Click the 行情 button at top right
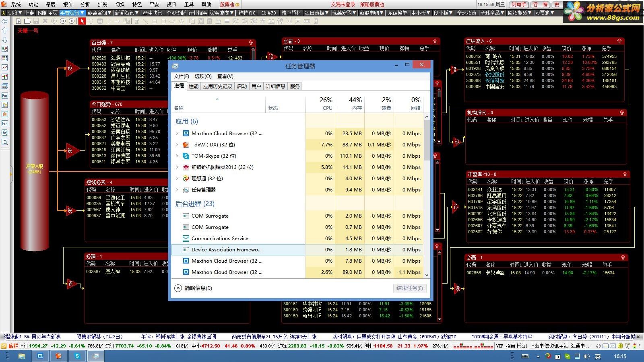The height and width of the screenshot is (362, 644). point(540,4)
